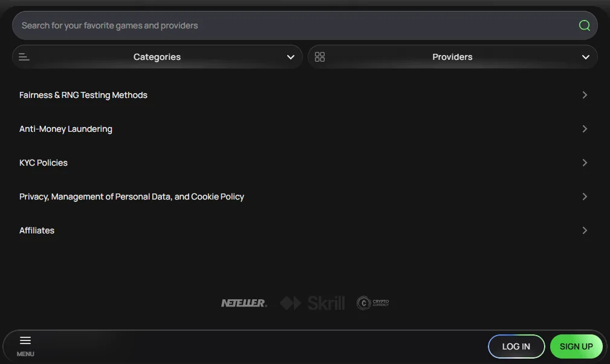This screenshot has height=364, width=610.
Task: Click the Neteller payment logo
Action: point(244,303)
